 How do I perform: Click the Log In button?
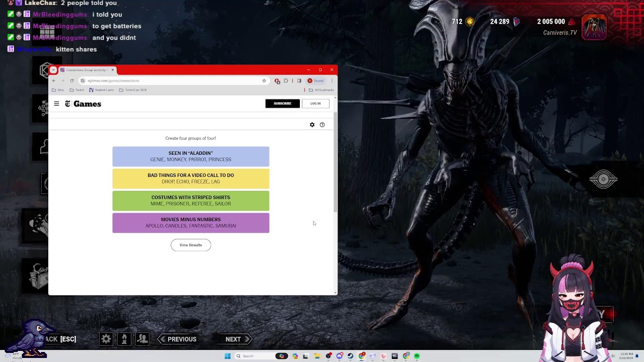pos(315,104)
